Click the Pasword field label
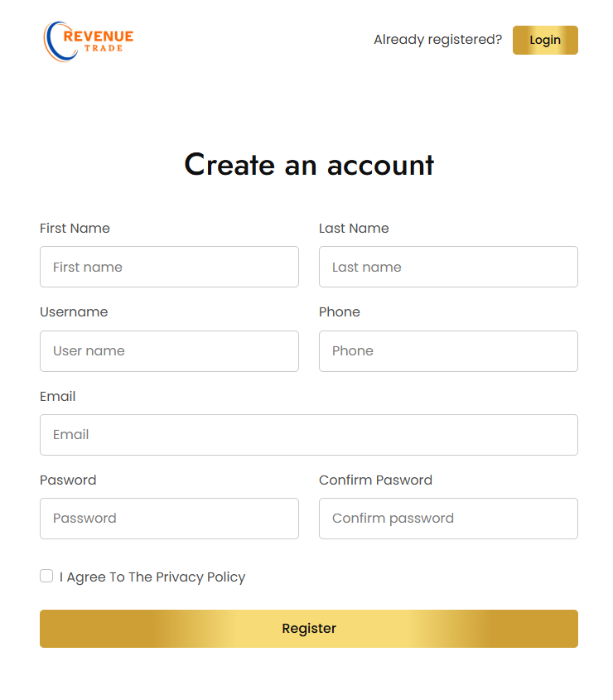This screenshot has height=700, width=613. coord(68,480)
